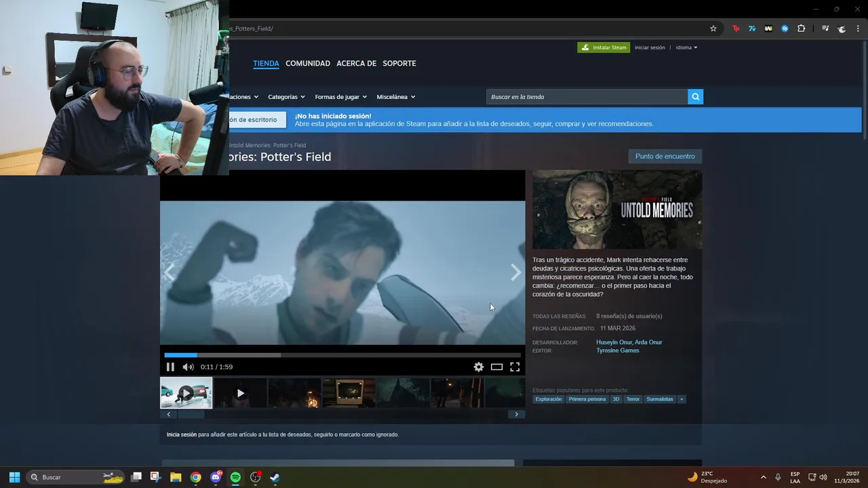Open the 'iniciar sesión' link
Viewport: 868px width, 488px height.
(650, 47)
